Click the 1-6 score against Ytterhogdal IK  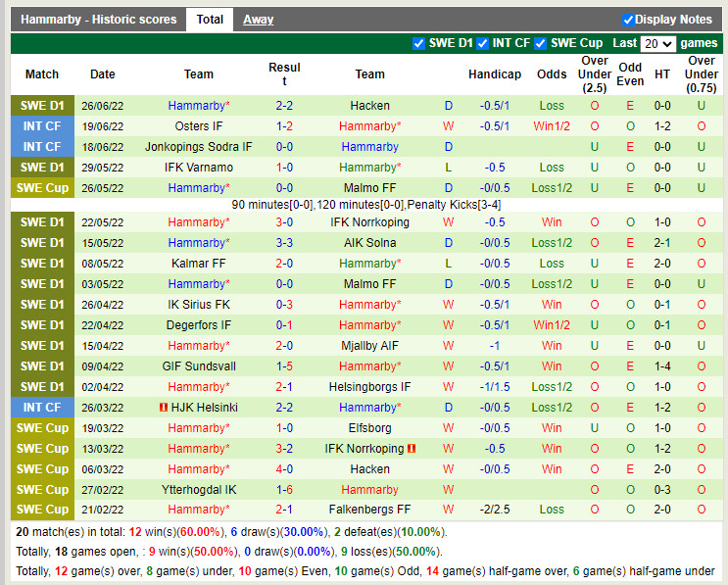click(x=284, y=490)
